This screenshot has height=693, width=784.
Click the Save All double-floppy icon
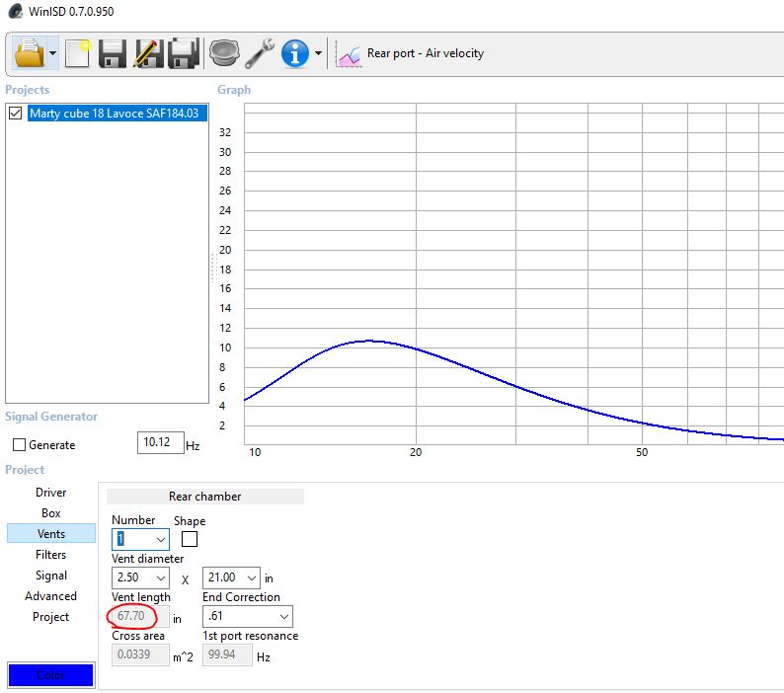tap(184, 53)
